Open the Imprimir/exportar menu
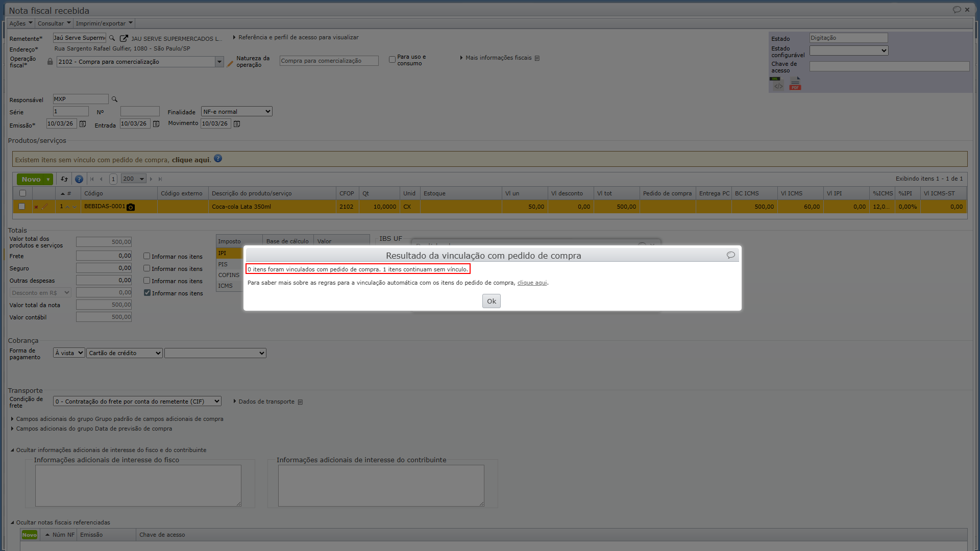The width and height of the screenshot is (980, 551). [104, 23]
